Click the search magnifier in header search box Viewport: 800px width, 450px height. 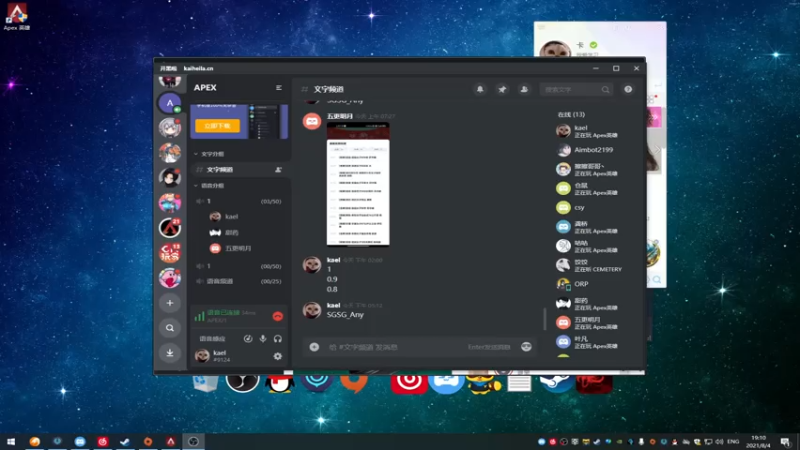click(605, 90)
